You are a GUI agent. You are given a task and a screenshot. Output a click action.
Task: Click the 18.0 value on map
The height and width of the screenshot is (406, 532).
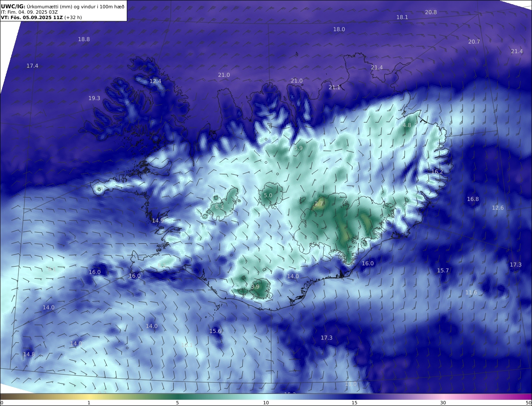[x=339, y=29]
